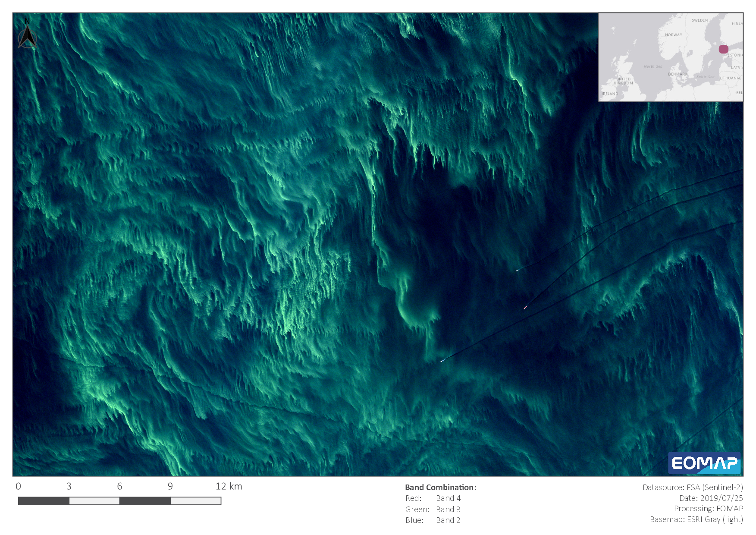Click the UNITED KINGDOM label in overview map

point(623,81)
